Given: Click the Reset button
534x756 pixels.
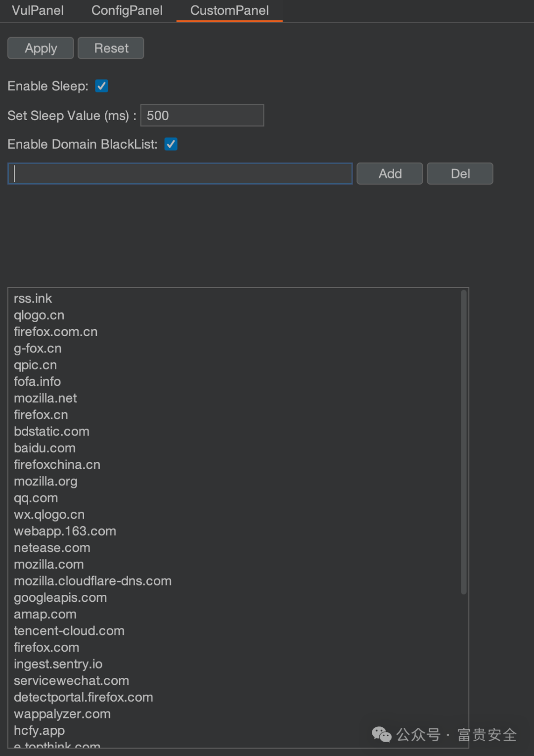Looking at the screenshot, I should 111,48.
